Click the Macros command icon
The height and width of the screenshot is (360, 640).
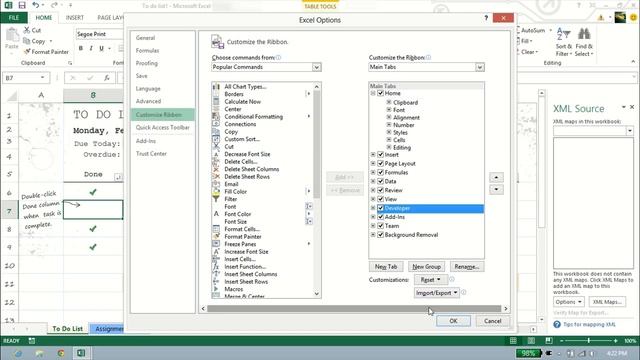point(216,289)
